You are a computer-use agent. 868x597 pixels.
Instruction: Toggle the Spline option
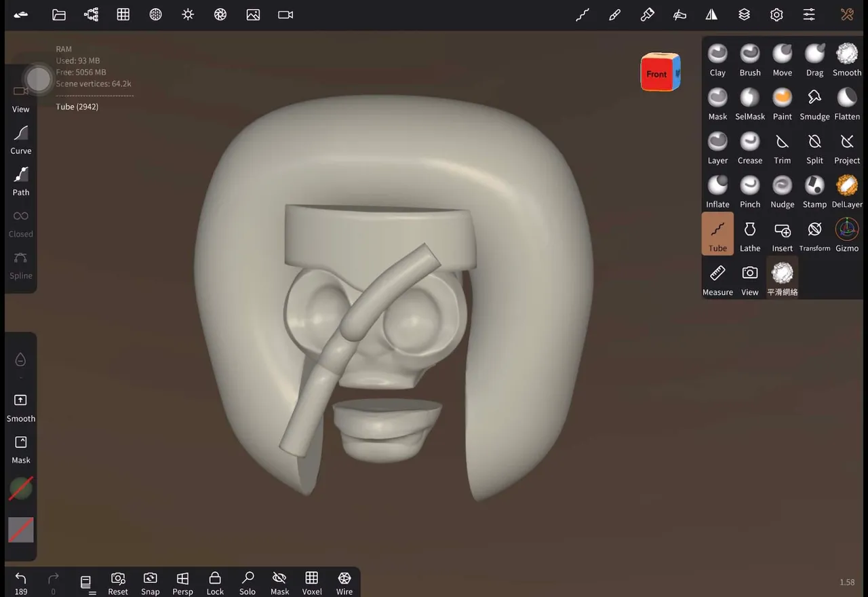[21, 265]
